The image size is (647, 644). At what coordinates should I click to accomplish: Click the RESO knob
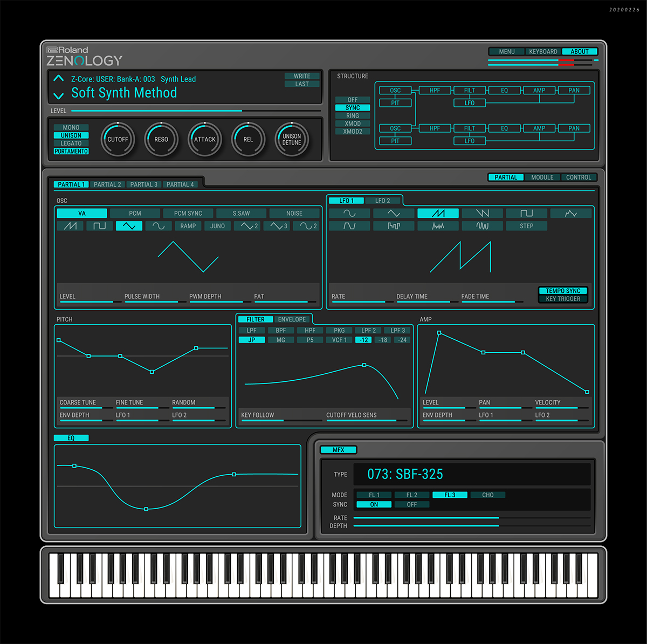[161, 139]
